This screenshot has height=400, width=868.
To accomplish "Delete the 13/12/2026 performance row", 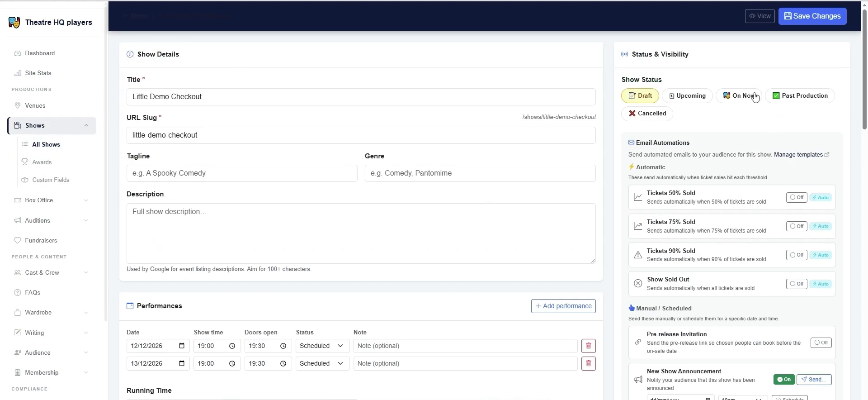I will [588, 363].
